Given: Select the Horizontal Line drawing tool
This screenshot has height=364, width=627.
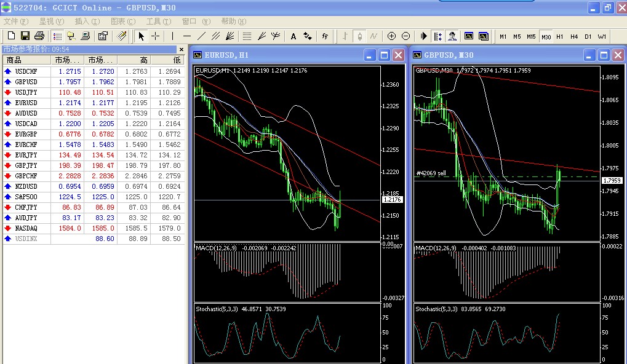Looking at the screenshot, I should (x=187, y=36).
